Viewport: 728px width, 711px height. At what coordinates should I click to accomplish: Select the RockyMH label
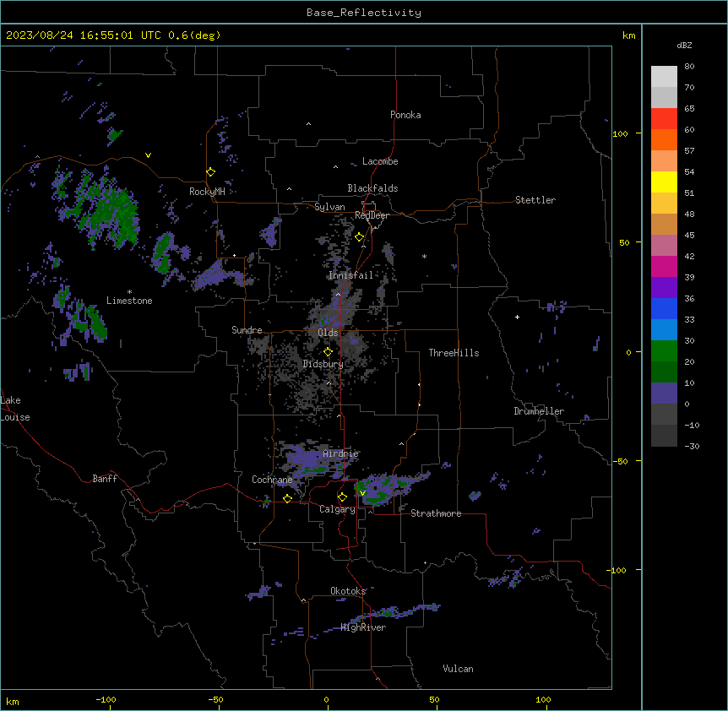207,192
